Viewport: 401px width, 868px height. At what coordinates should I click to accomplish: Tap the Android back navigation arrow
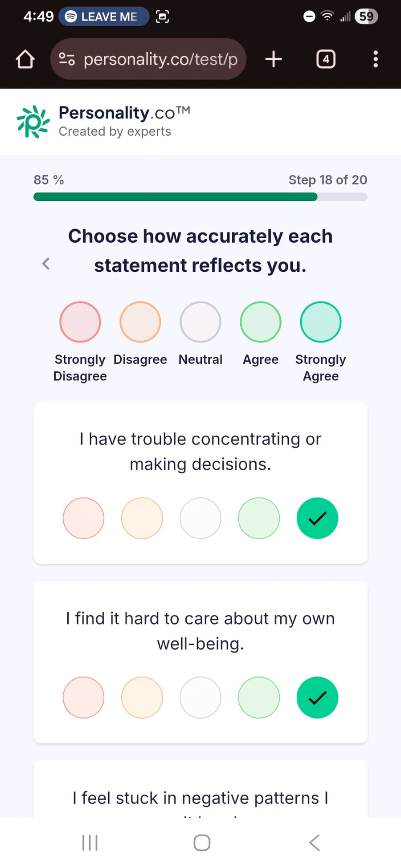point(315,843)
